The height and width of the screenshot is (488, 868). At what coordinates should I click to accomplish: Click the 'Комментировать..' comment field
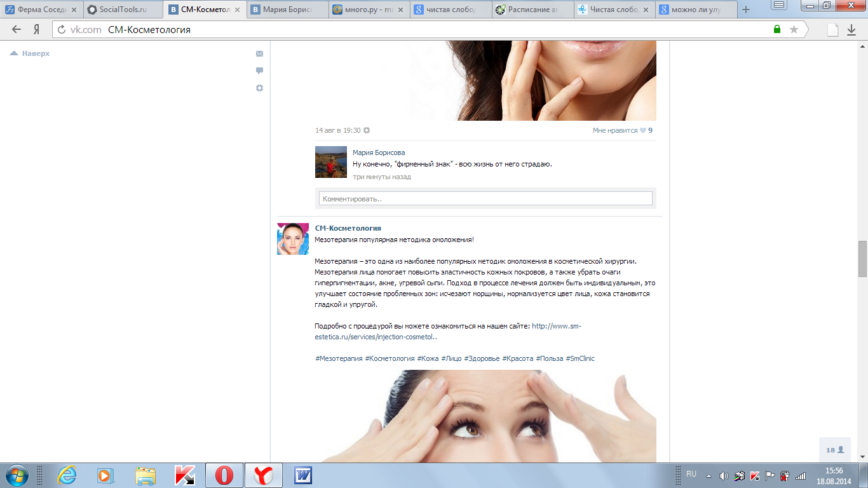(485, 199)
